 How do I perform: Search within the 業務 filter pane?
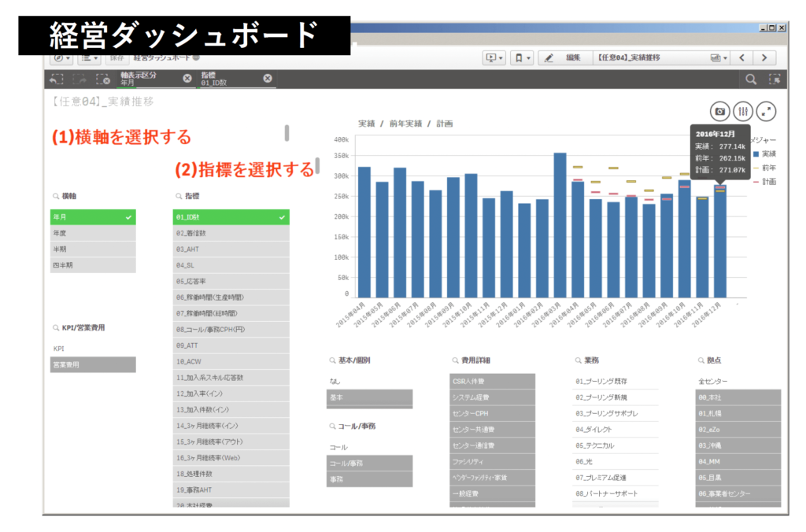tap(579, 360)
